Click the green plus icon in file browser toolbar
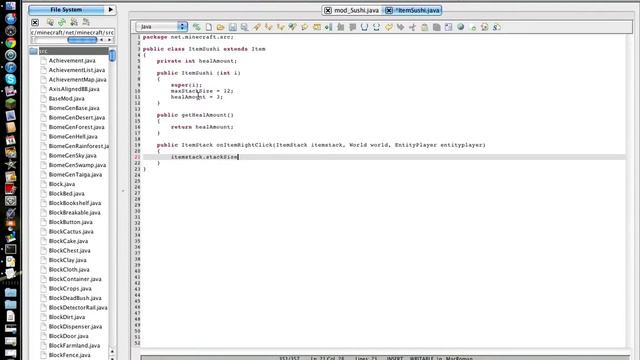 tap(62, 22)
